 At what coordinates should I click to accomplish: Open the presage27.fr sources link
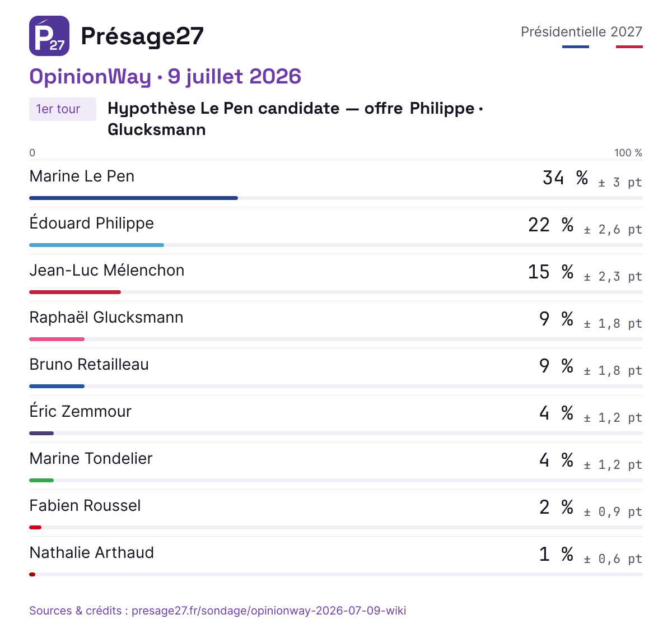[x=218, y=611]
